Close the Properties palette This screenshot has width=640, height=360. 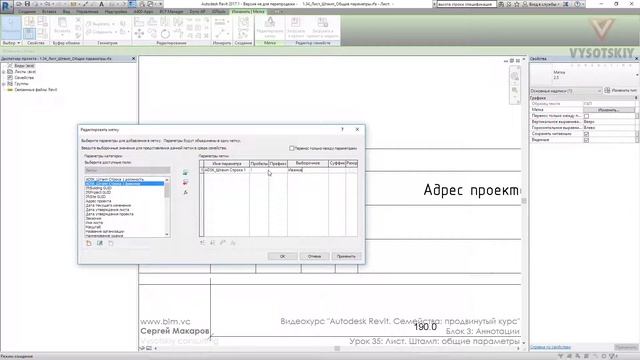coord(636,59)
